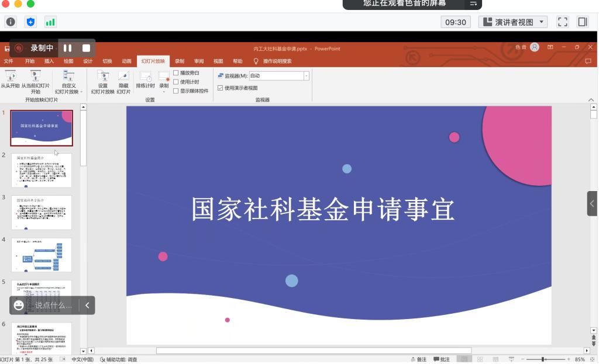Click the 从当前幻灯片开始 icon
This screenshot has width=599, height=364.
35,75
